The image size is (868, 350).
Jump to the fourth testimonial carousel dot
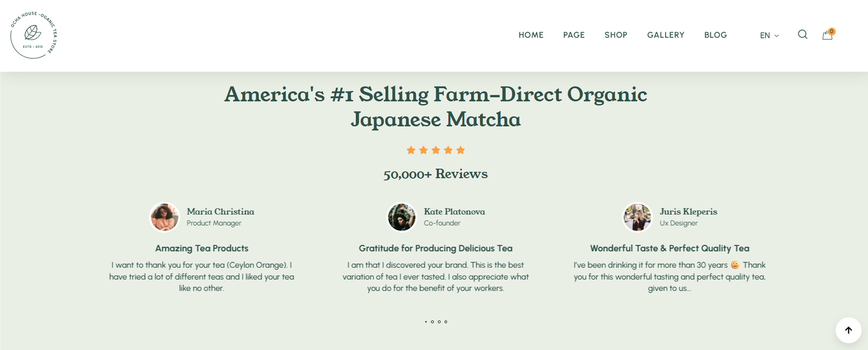(x=446, y=322)
